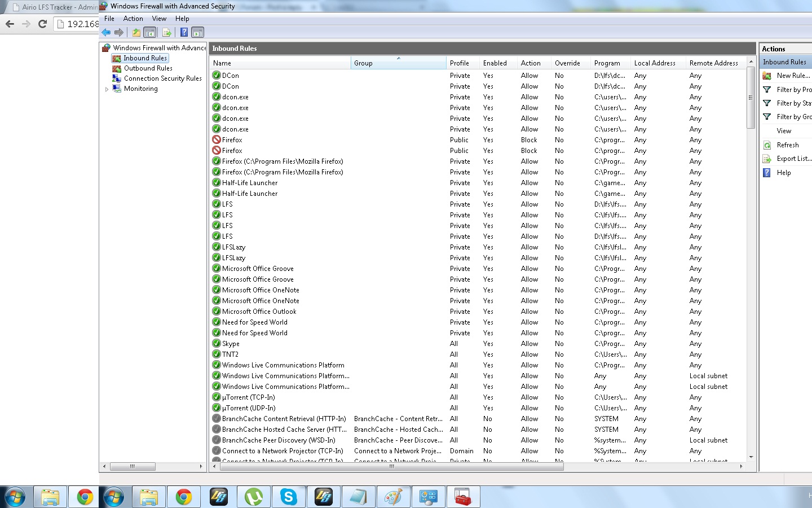Viewport: 812px width, 508px height.
Task: Click the Remote Address column header
Action: click(x=716, y=63)
